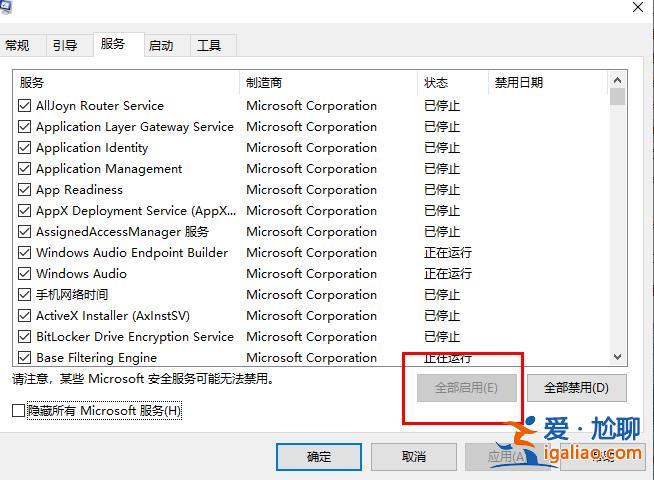Toggle Application Layer Gateway Service checkbox
This screenshot has width=654, height=480.
point(25,126)
